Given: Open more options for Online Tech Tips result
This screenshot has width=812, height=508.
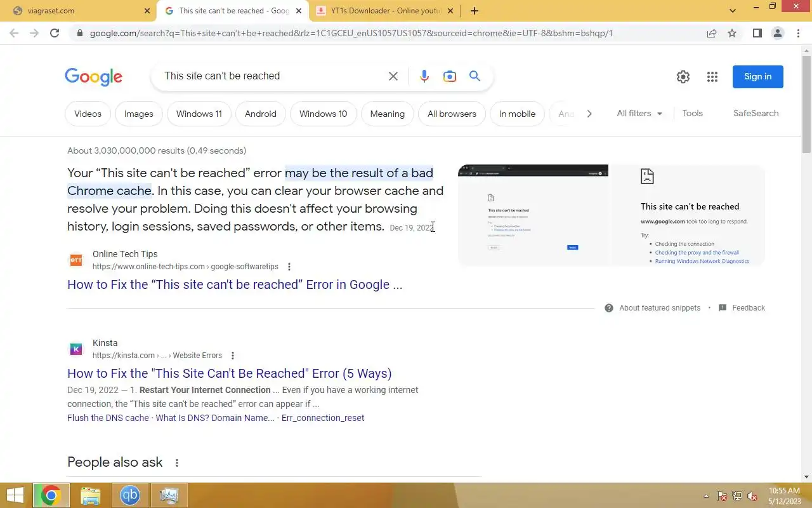Looking at the screenshot, I should (x=289, y=267).
